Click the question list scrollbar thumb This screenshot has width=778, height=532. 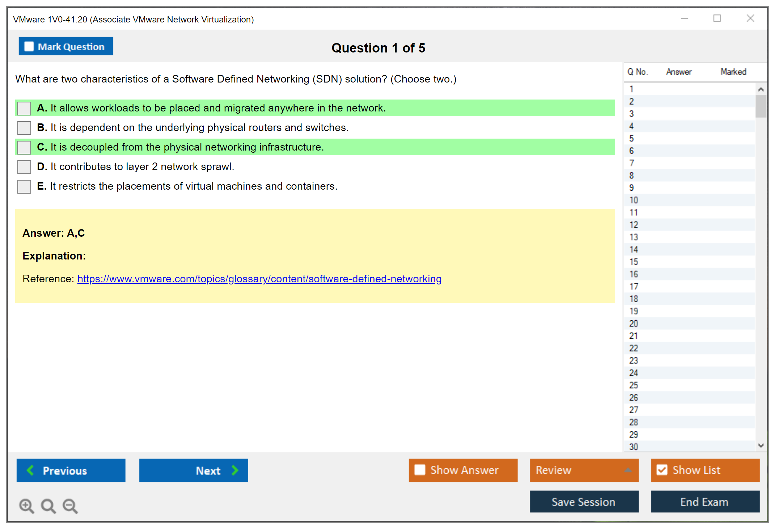761,106
